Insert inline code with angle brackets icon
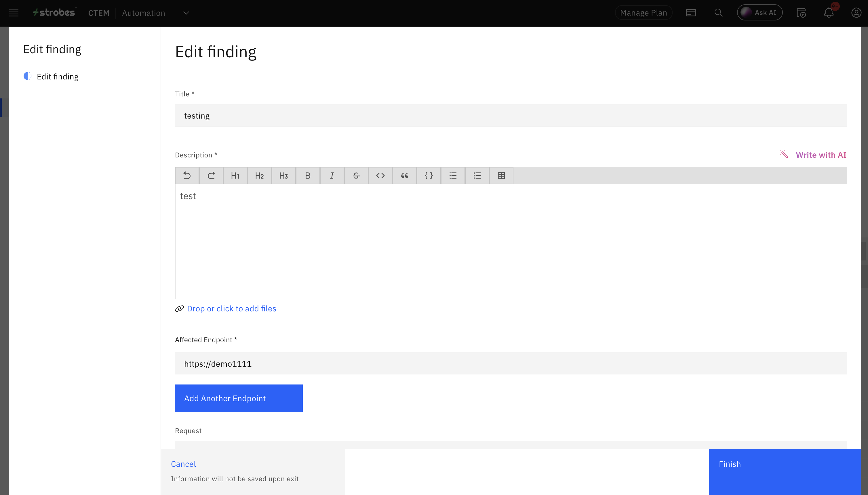Image resolution: width=868 pixels, height=495 pixels. (380, 176)
